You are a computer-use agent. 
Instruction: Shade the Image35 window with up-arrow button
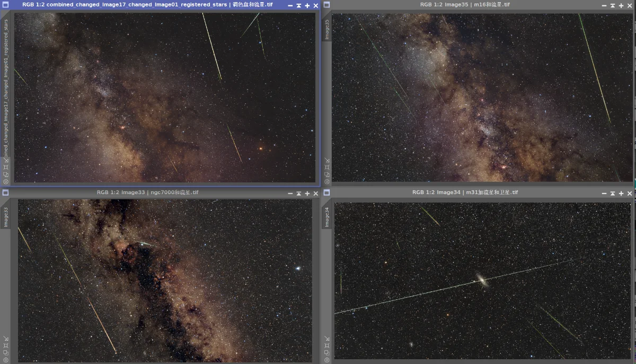[613, 5]
